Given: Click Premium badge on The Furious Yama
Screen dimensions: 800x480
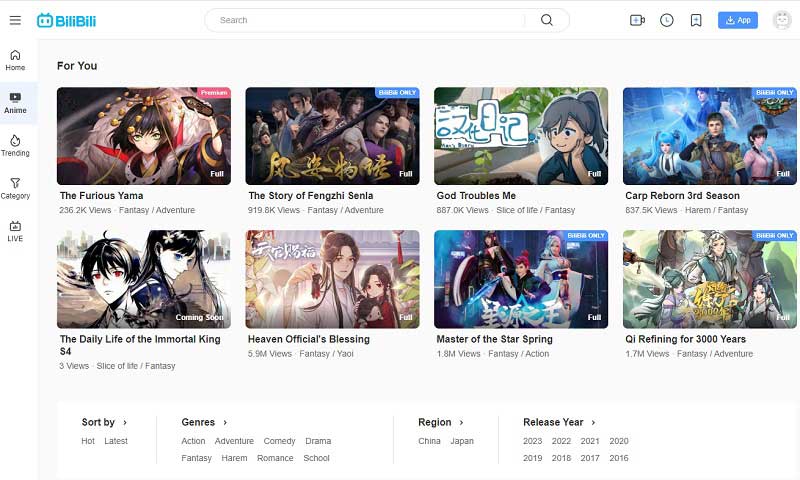Looking at the screenshot, I should (x=214, y=92).
